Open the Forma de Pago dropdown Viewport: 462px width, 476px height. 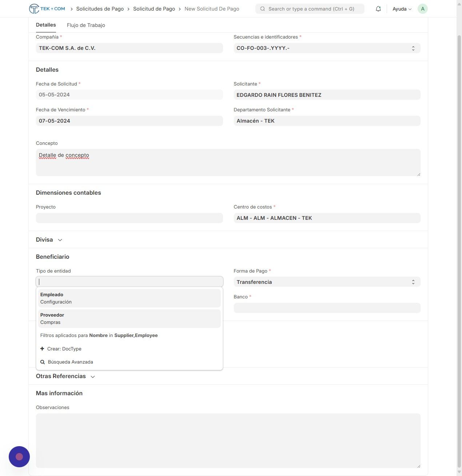point(327,282)
